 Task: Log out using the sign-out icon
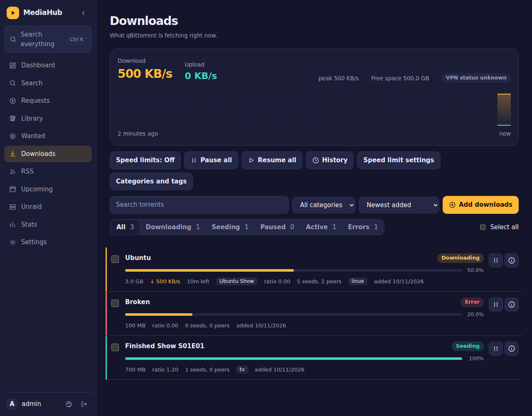[84, 404]
